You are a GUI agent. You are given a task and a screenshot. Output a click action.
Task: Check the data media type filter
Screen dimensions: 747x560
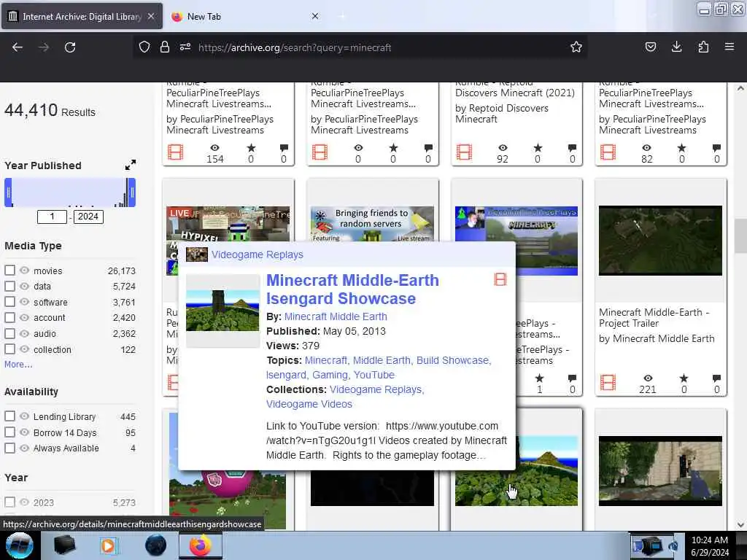9,286
